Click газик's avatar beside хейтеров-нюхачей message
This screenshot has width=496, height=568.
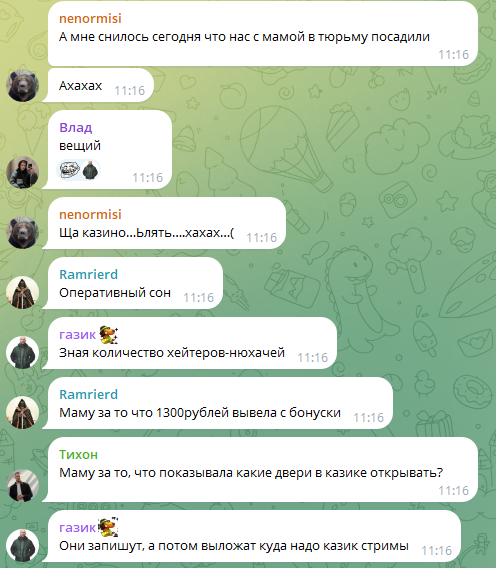pos(22,353)
